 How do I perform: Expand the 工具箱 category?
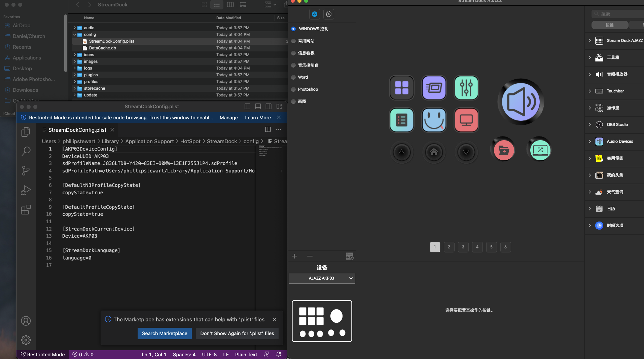coord(590,57)
